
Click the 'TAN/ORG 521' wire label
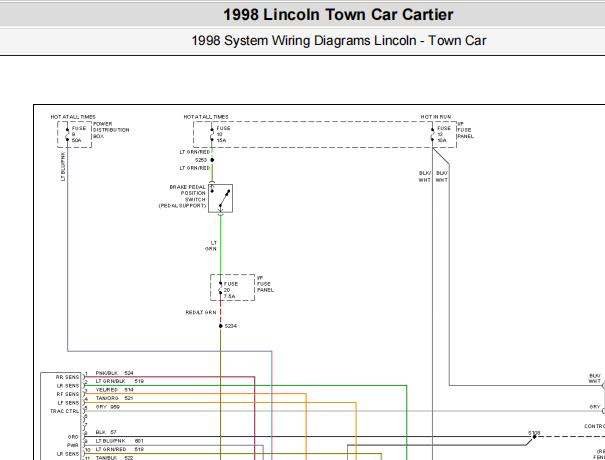click(114, 398)
